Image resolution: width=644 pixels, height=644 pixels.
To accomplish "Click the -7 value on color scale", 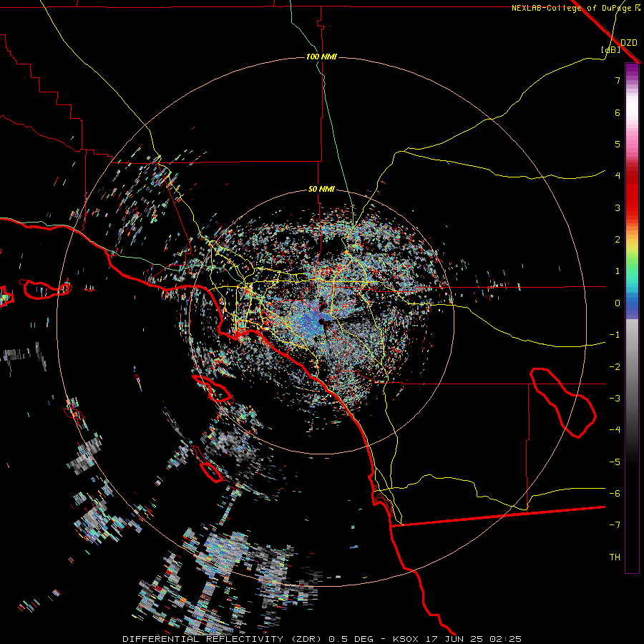I will point(615,525).
